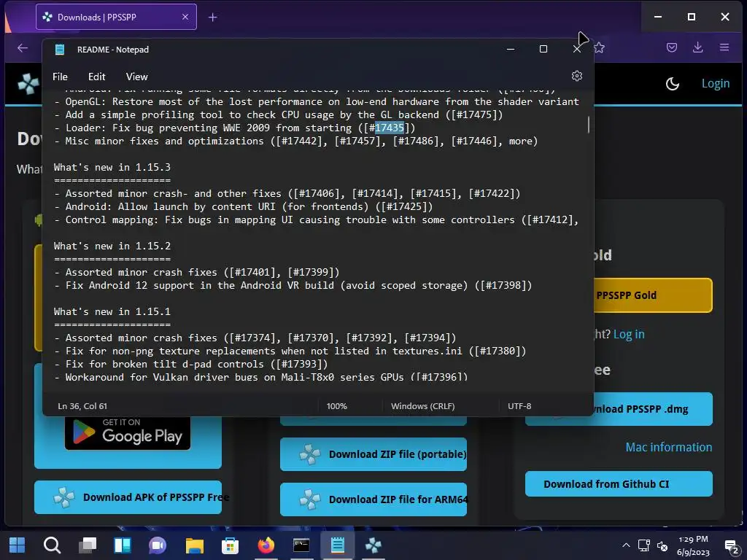Click Ln 36, Col 61 status entry
The image size is (747, 560).
[x=82, y=406]
